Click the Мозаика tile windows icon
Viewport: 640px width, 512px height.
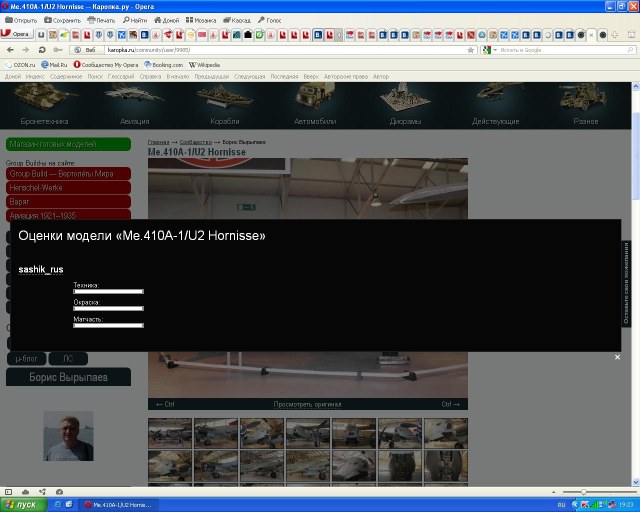200,20
